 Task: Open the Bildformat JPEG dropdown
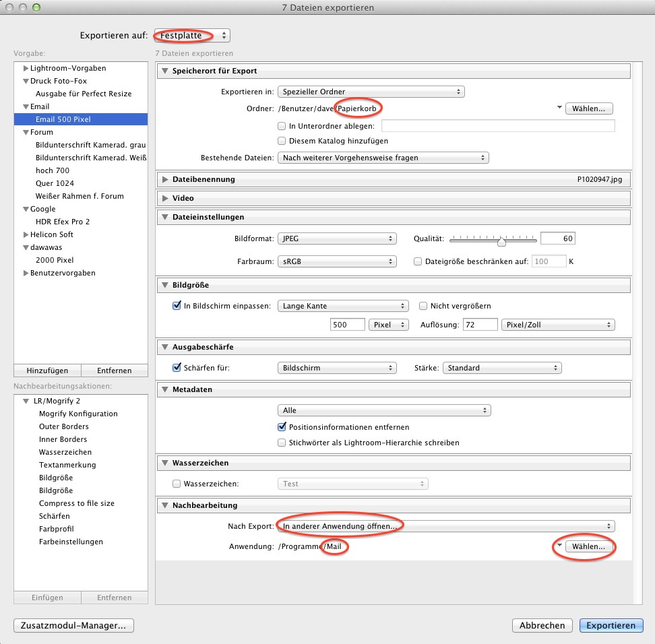click(338, 239)
